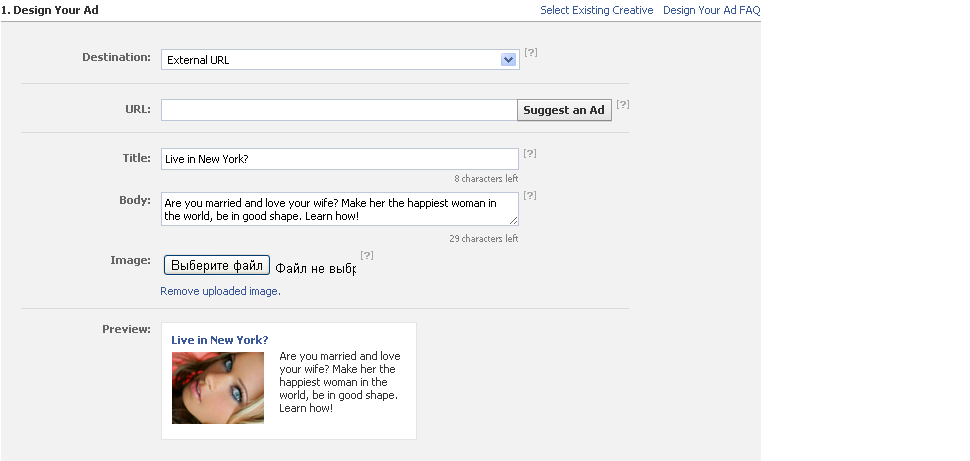Click the Suggest an Ad button

point(564,110)
